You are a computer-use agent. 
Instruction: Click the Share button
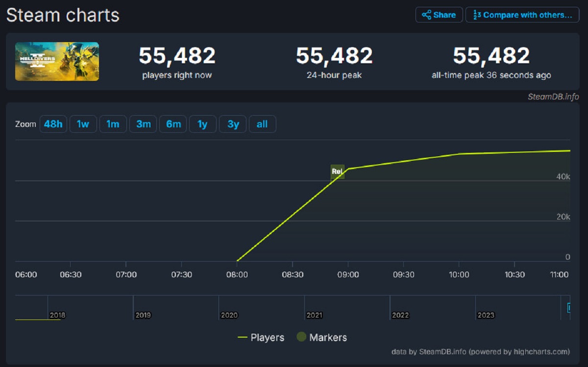pyautogui.click(x=439, y=15)
